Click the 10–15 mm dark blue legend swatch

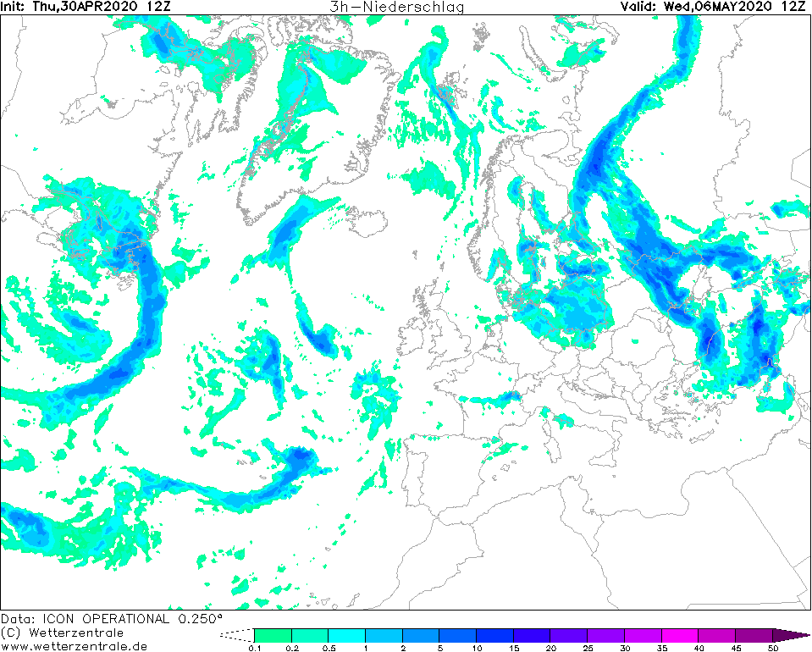tap(494, 635)
